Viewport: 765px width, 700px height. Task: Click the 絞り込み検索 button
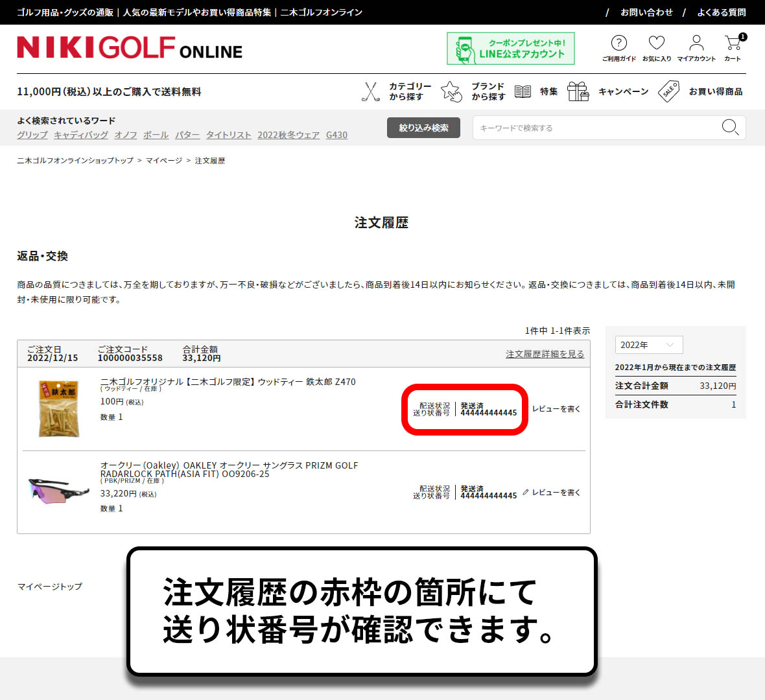click(423, 128)
